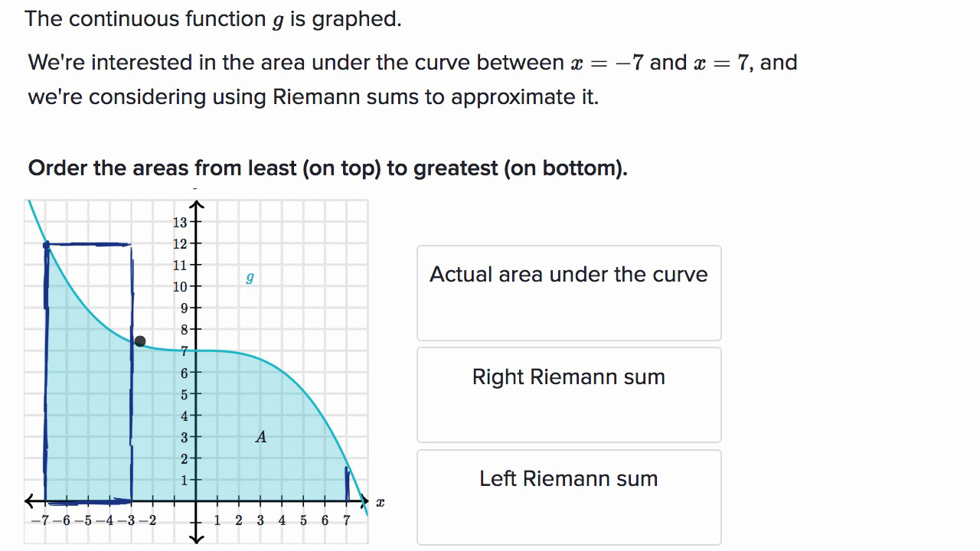Click the shaded region labeled A
980x551 pixels.
point(260,437)
